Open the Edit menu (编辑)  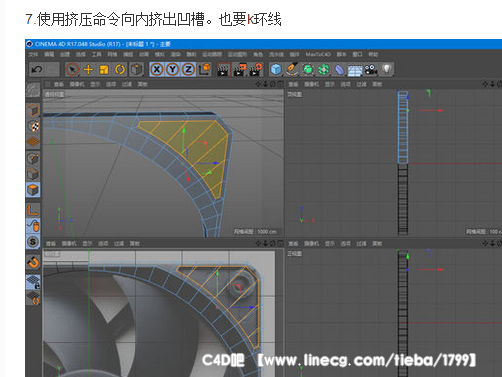click(49, 54)
